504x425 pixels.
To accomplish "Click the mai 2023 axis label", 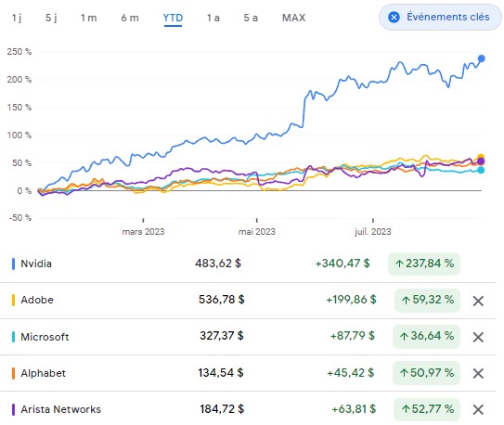I will 257,232.
